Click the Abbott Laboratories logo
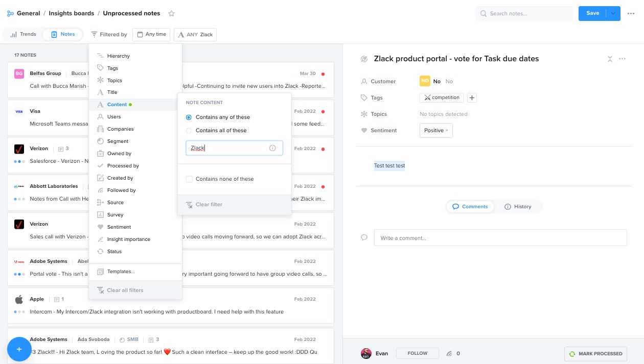Screen dimensions: 644x364 pos(19,186)
